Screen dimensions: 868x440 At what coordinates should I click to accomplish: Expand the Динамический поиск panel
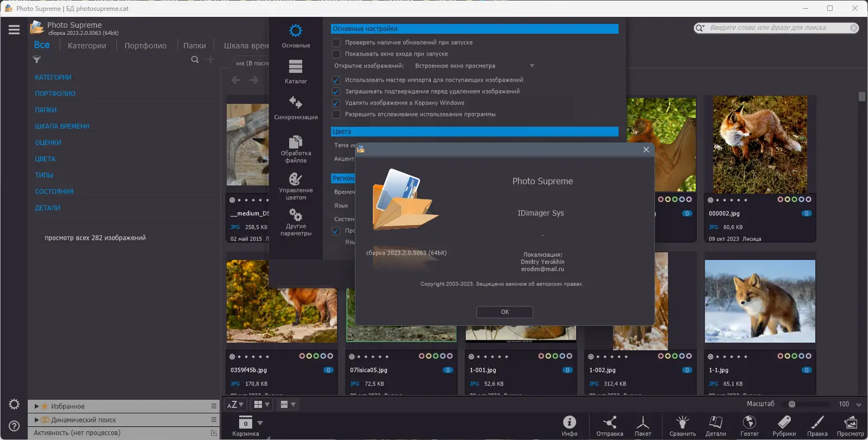36,420
